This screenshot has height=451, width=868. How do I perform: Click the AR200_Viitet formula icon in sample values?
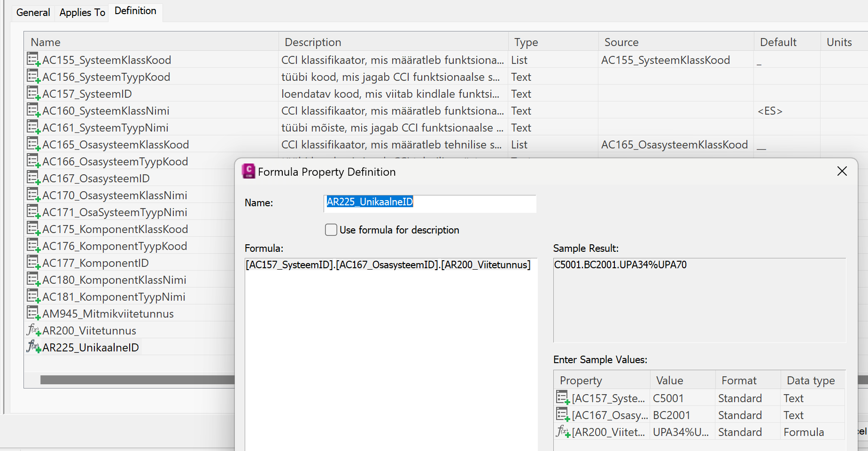click(x=563, y=432)
